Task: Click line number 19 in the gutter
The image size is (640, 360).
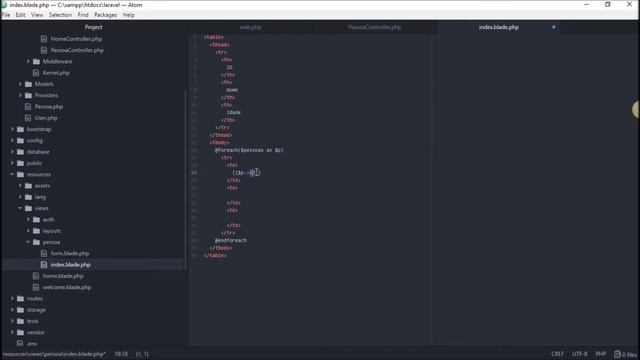Action: point(193,173)
